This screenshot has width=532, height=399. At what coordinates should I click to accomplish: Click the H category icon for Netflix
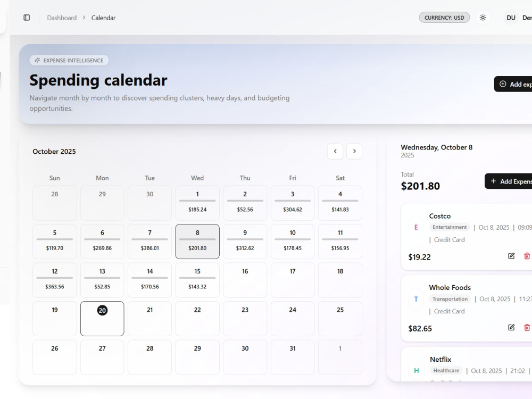[417, 370]
